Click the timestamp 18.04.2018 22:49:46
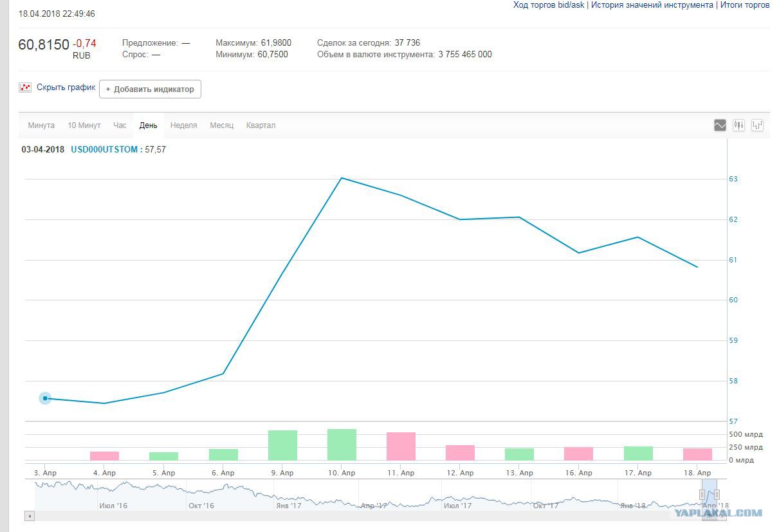779x532 pixels. pyautogui.click(x=57, y=14)
